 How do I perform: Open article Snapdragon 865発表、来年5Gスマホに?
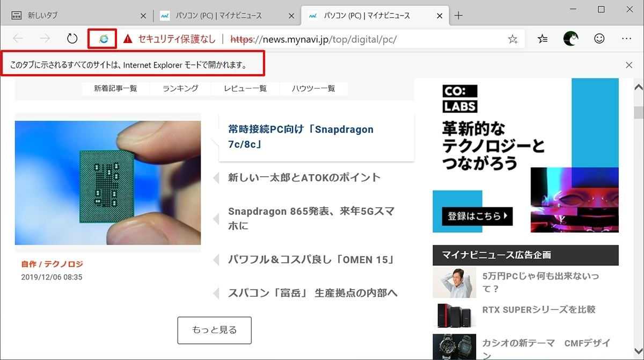(311, 219)
